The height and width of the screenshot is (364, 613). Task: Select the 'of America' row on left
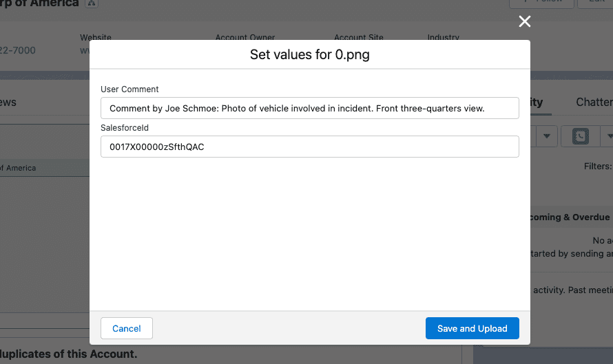tap(18, 168)
